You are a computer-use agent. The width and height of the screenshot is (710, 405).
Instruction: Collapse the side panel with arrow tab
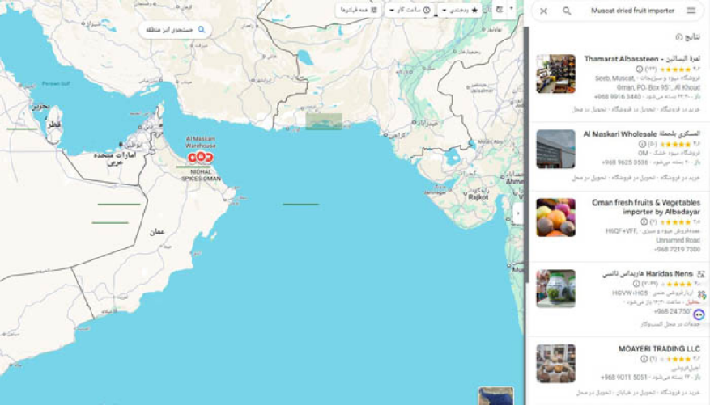[x=518, y=213]
